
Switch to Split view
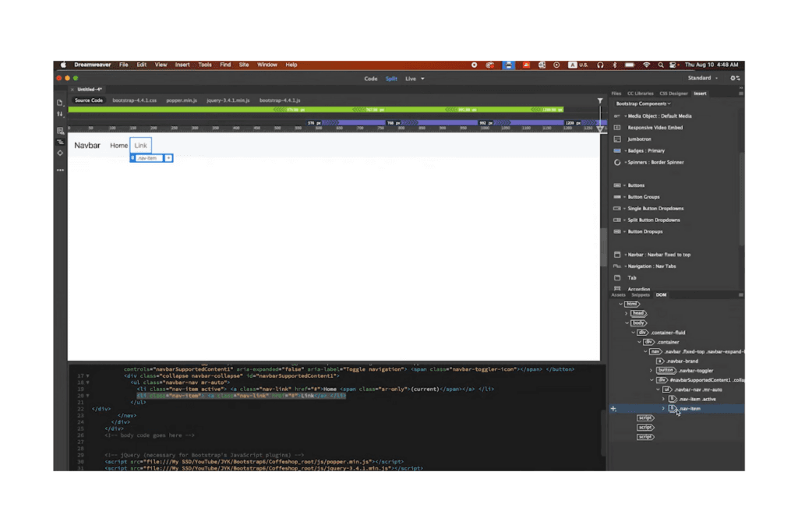point(391,79)
